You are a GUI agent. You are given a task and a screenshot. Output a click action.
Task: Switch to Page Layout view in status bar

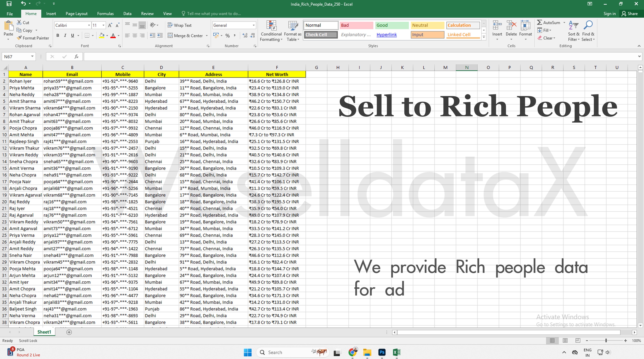point(565,341)
